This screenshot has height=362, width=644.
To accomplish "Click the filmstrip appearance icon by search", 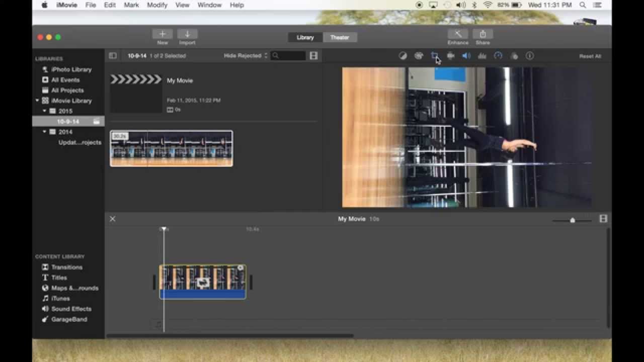I will pos(314,56).
